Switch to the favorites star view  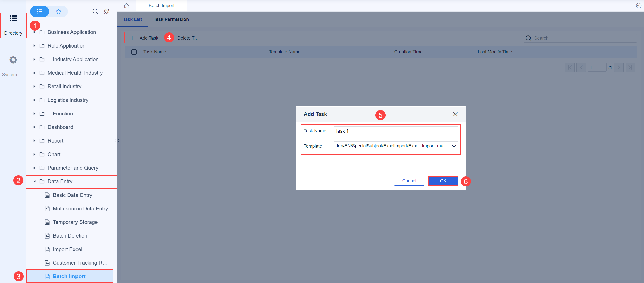(x=58, y=11)
